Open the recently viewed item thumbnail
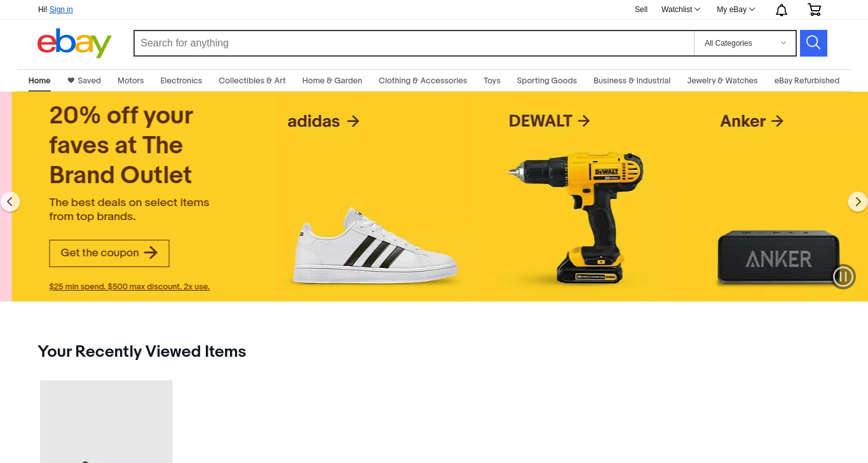868x463 pixels. click(106, 422)
